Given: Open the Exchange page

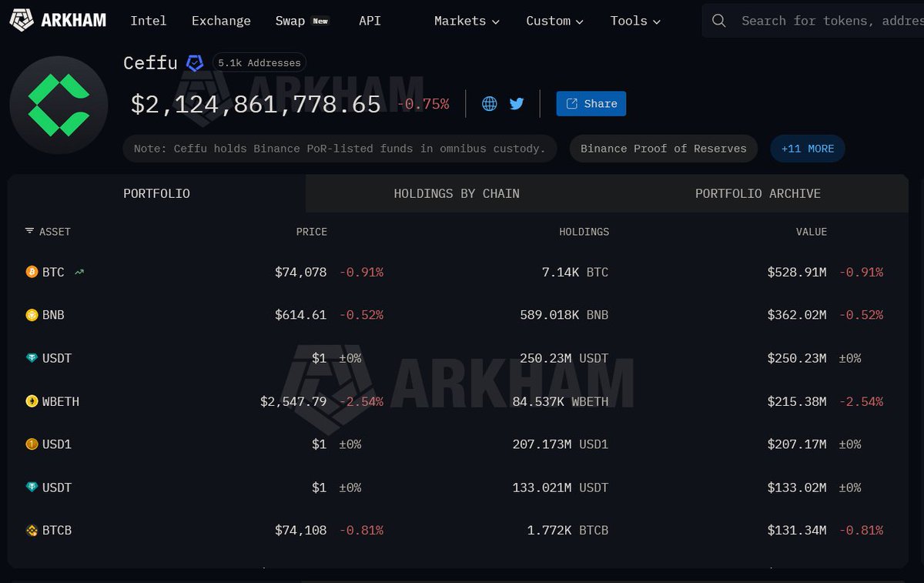Looking at the screenshot, I should pos(221,21).
